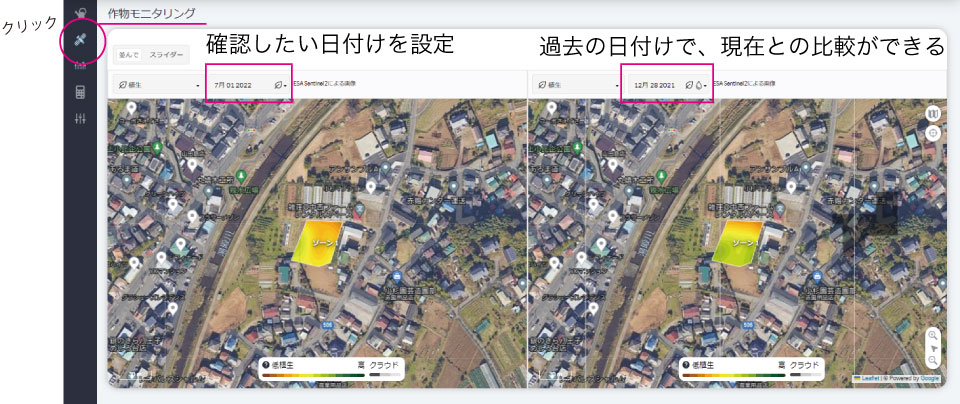
Task: Click the 作物モニタリング page title
Action: point(152,12)
